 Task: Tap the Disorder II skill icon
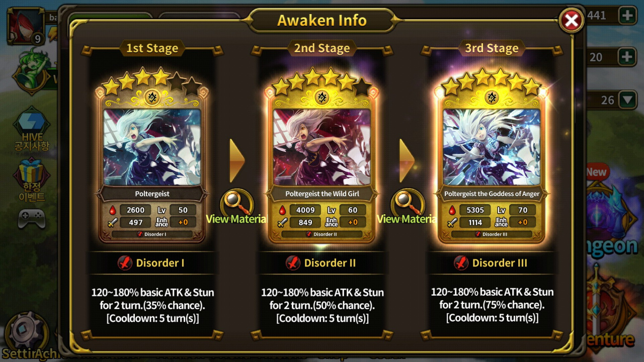[x=293, y=263]
